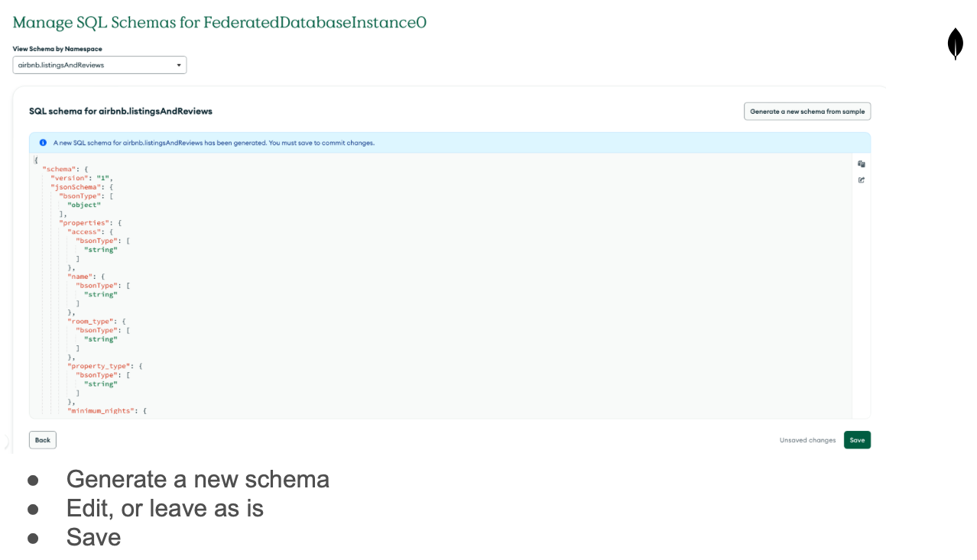
Task: Save the SQL schema changes
Action: (x=857, y=440)
